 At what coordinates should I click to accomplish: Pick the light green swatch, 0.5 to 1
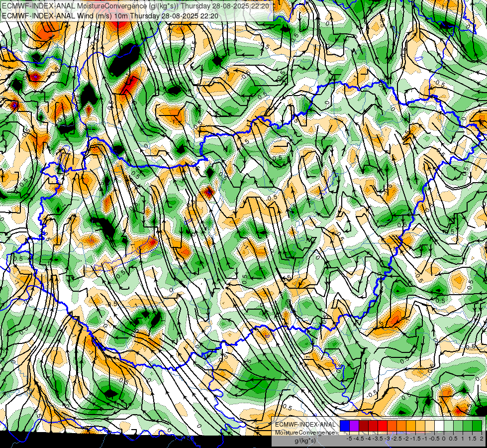tap(458, 426)
